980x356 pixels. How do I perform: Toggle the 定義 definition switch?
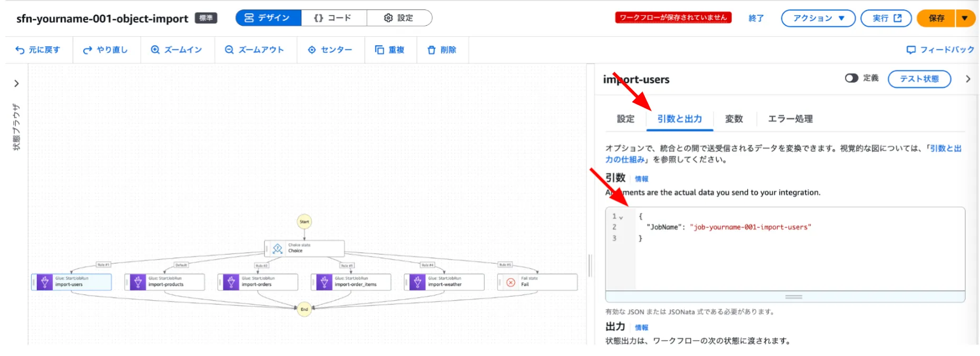[x=851, y=78]
